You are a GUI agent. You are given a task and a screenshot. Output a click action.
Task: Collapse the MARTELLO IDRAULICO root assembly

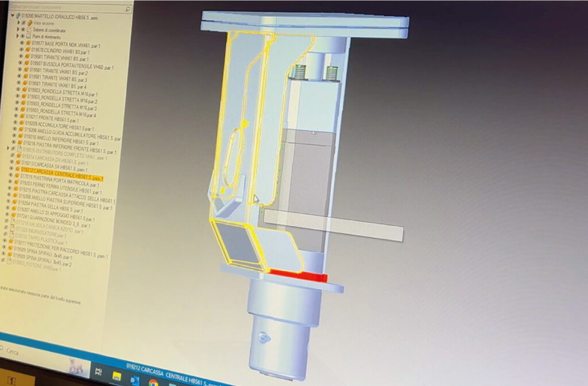coord(13,14)
